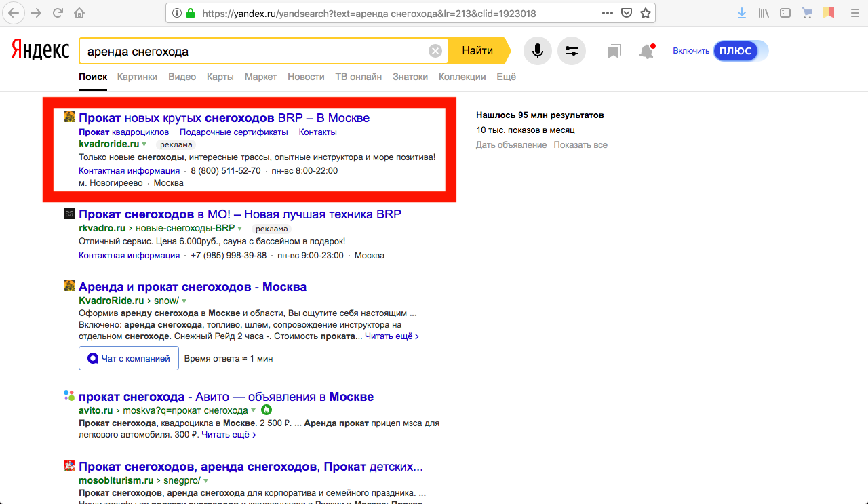The width and height of the screenshot is (868, 504).
Task: Clear the Yandex search query
Action: click(435, 51)
